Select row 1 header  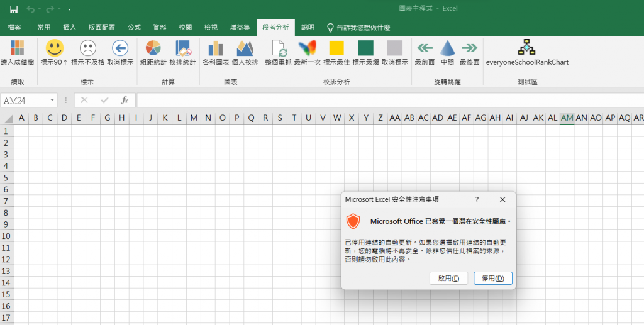click(6, 131)
